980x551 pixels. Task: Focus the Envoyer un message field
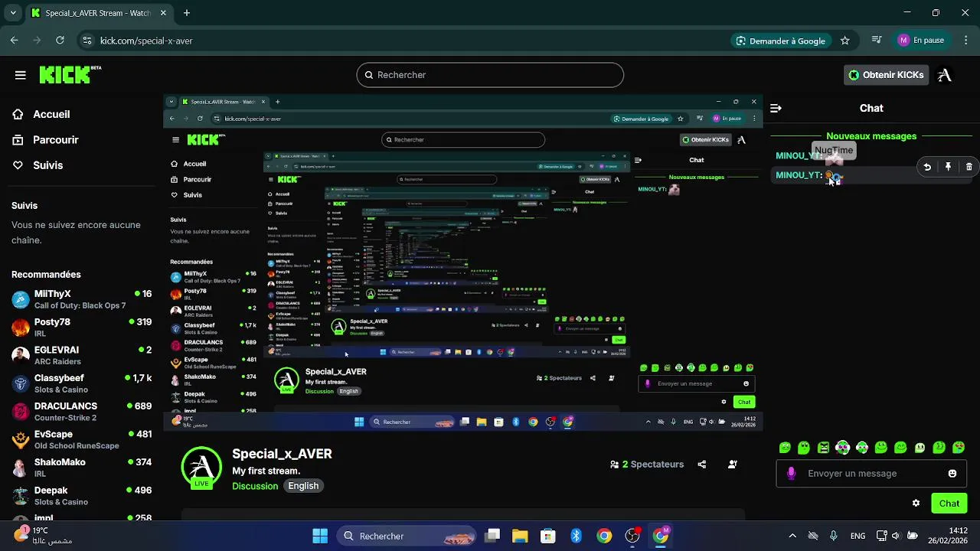871,474
